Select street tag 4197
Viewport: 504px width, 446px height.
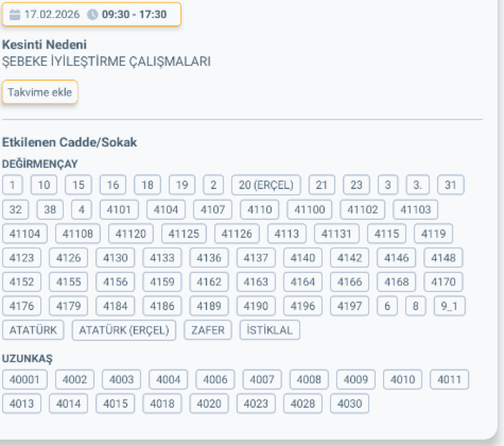[349, 306]
